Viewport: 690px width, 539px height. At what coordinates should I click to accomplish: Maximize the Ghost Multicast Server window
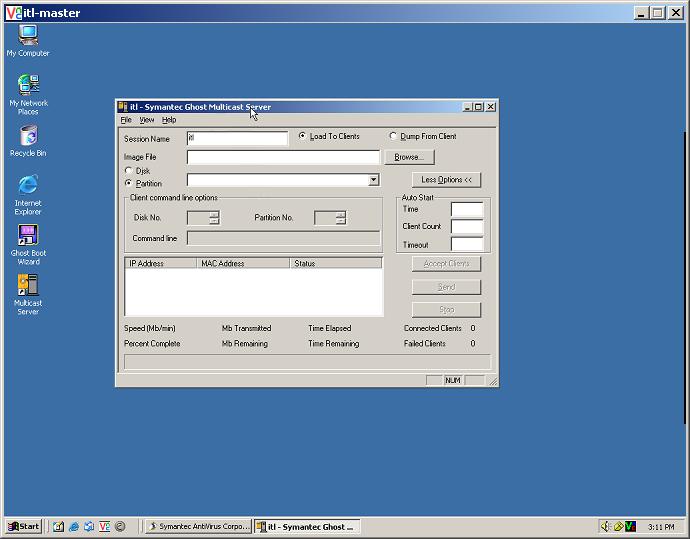(478, 107)
